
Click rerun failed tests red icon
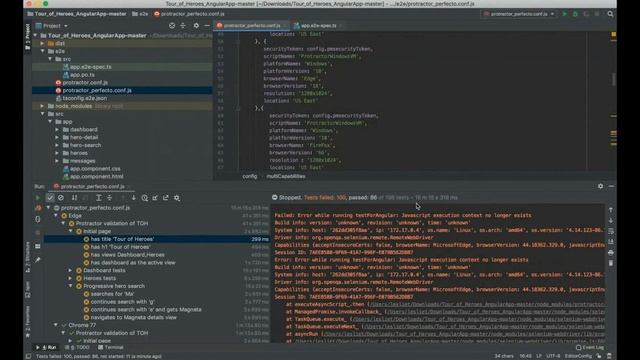(38, 208)
